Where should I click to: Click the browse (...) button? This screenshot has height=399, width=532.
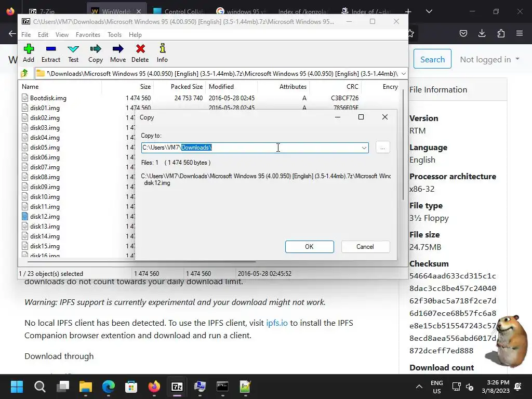pyautogui.click(x=382, y=148)
